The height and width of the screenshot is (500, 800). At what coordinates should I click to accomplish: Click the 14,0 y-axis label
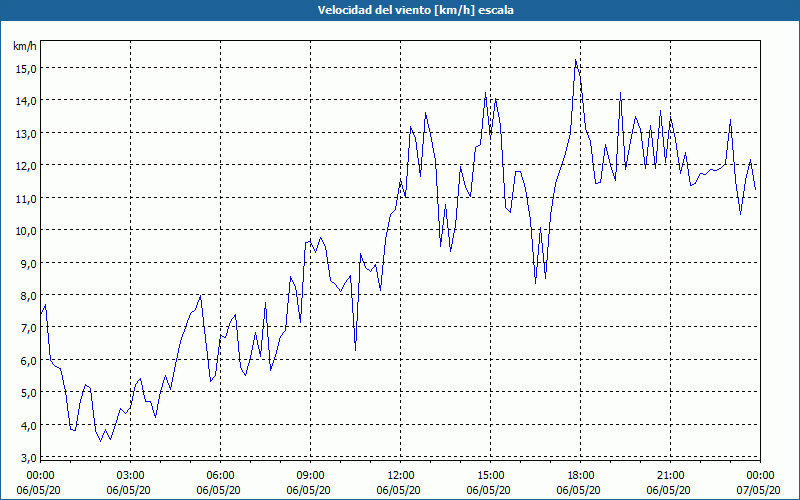click(x=24, y=101)
